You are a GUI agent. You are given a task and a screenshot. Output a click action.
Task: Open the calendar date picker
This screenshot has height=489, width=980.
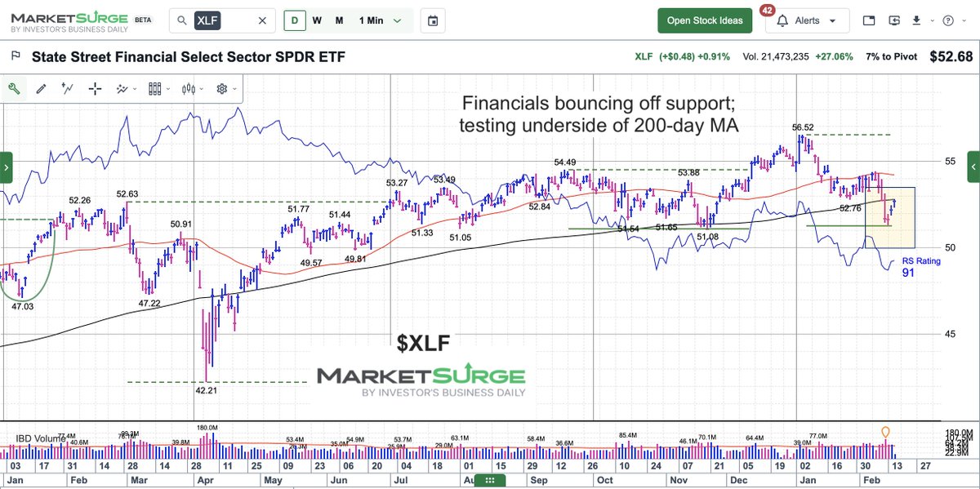[x=433, y=20]
